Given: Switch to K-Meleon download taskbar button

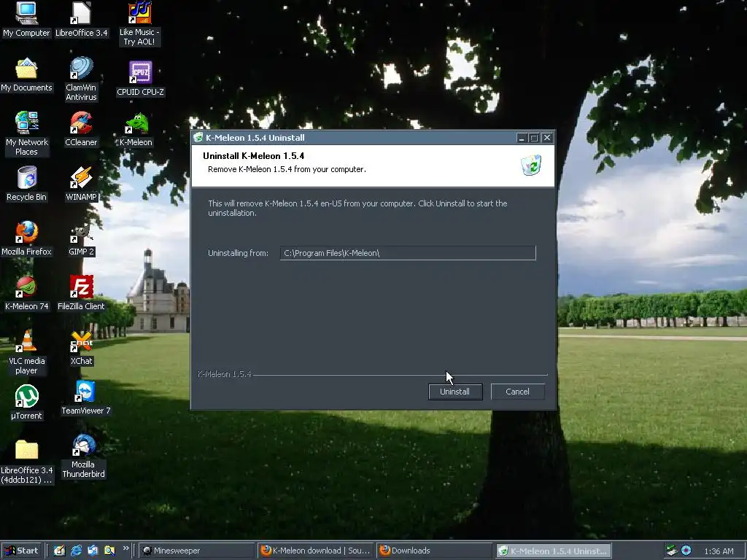Looking at the screenshot, I should [316, 551].
